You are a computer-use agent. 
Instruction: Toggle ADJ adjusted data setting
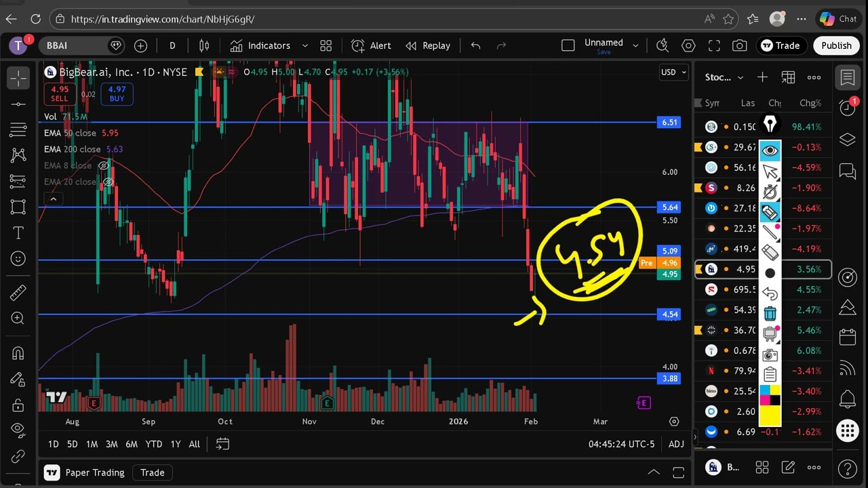(676, 444)
